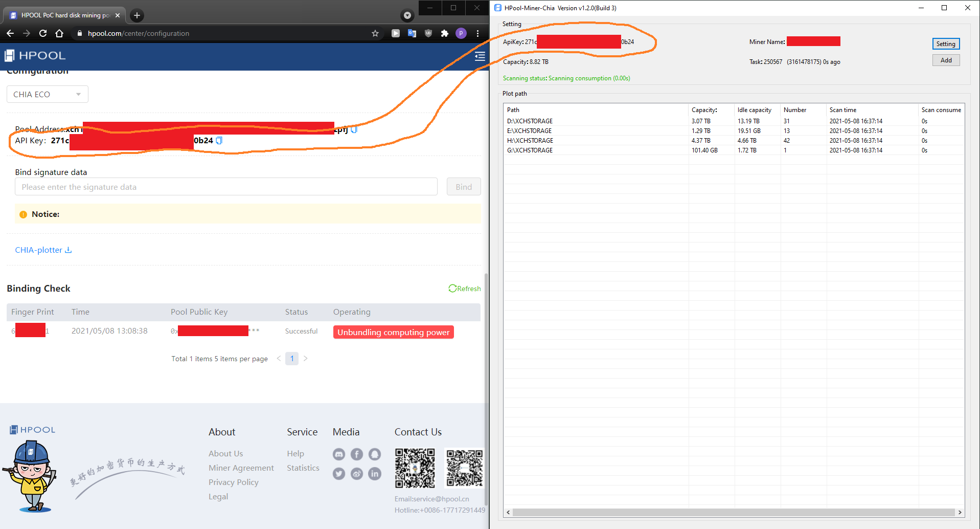980x529 pixels.
Task: Open the Twitter icon in the footer
Action: tap(338, 474)
